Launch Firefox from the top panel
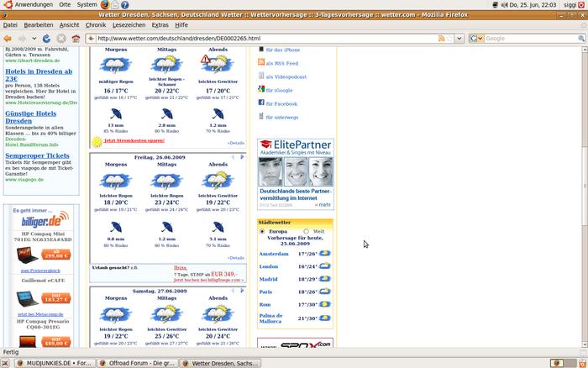The height and width of the screenshot is (368, 588). [105, 4]
